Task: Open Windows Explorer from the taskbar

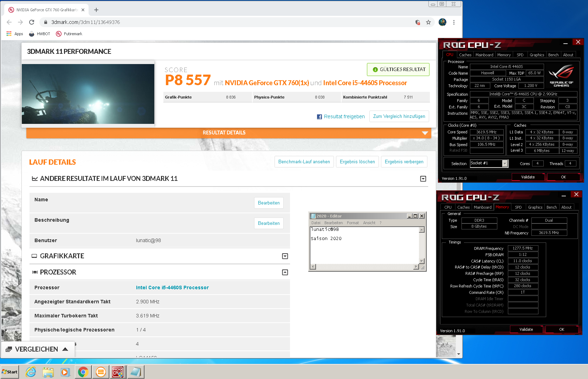Action: pyautogui.click(x=48, y=372)
